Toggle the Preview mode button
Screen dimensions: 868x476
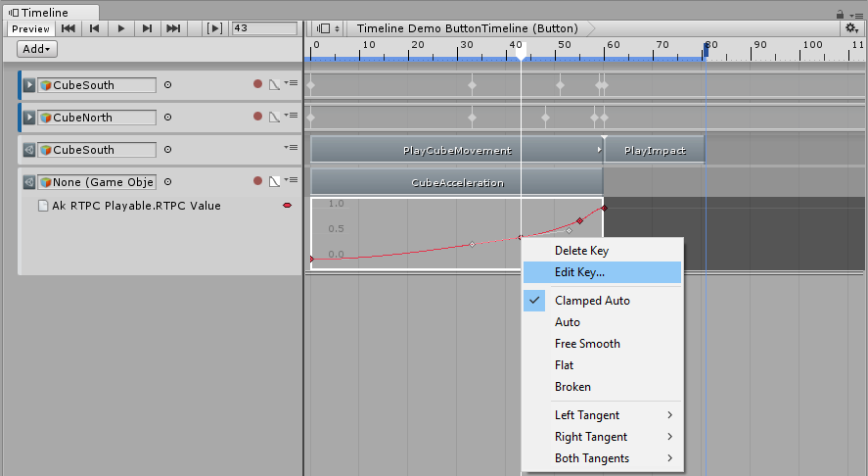coord(30,28)
